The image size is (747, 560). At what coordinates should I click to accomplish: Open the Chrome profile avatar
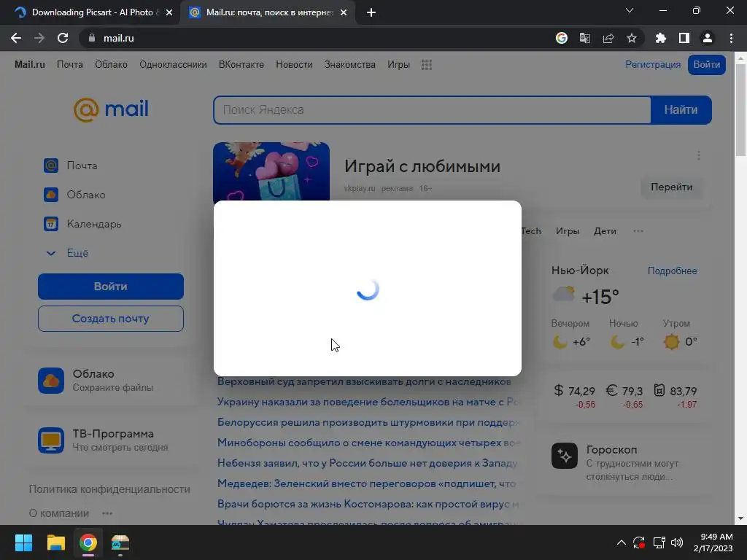pos(708,38)
